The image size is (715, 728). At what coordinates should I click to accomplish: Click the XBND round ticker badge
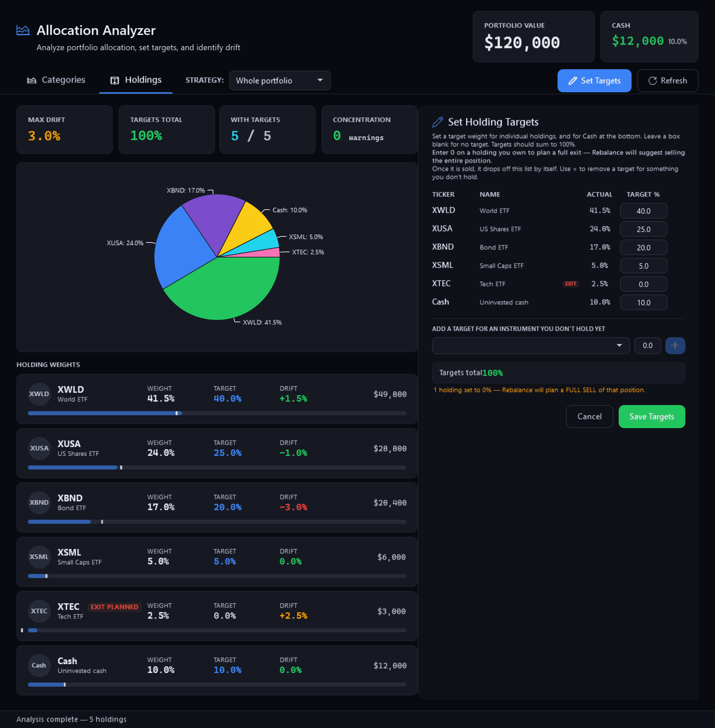click(x=39, y=502)
